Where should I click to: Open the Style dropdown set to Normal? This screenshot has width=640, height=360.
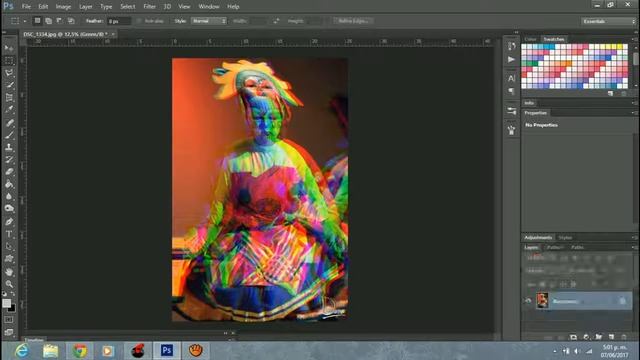[x=209, y=21]
